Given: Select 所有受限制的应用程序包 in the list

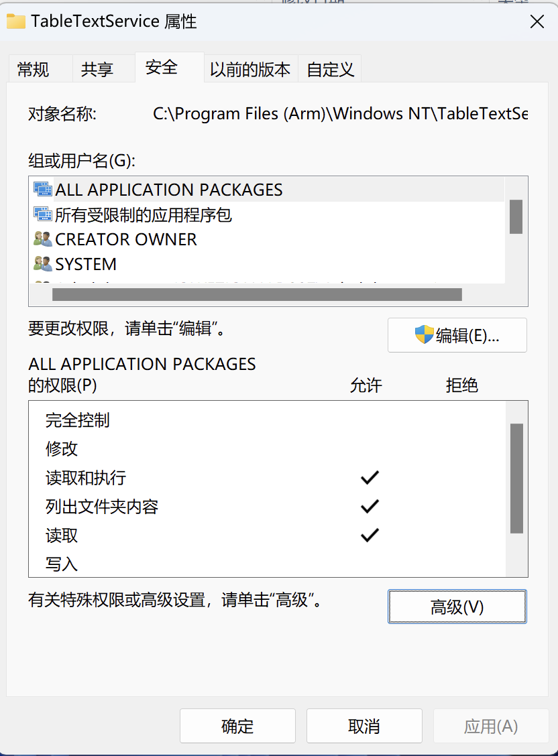Looking at the screenshot, I should coord(267,214).
